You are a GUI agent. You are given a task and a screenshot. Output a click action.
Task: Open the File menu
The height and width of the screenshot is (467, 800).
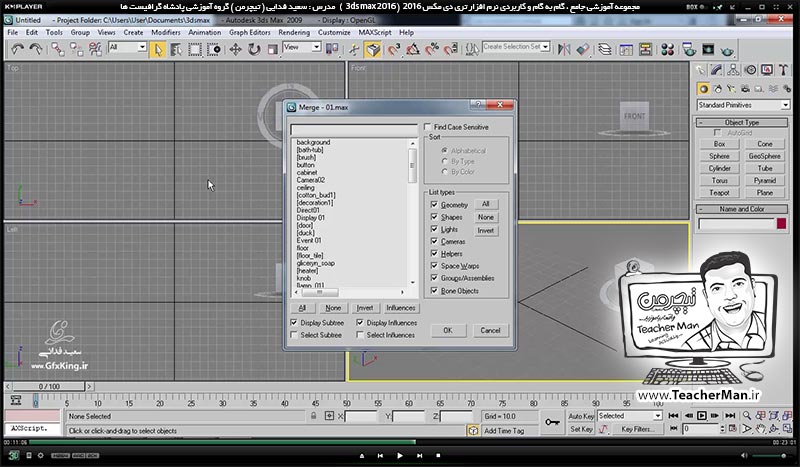[13, 32]
